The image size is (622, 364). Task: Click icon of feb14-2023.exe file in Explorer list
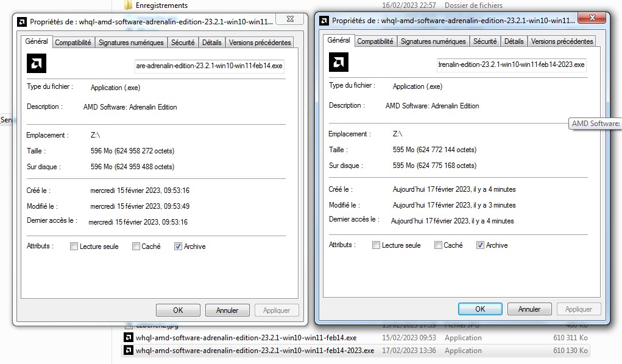point(129,351)
